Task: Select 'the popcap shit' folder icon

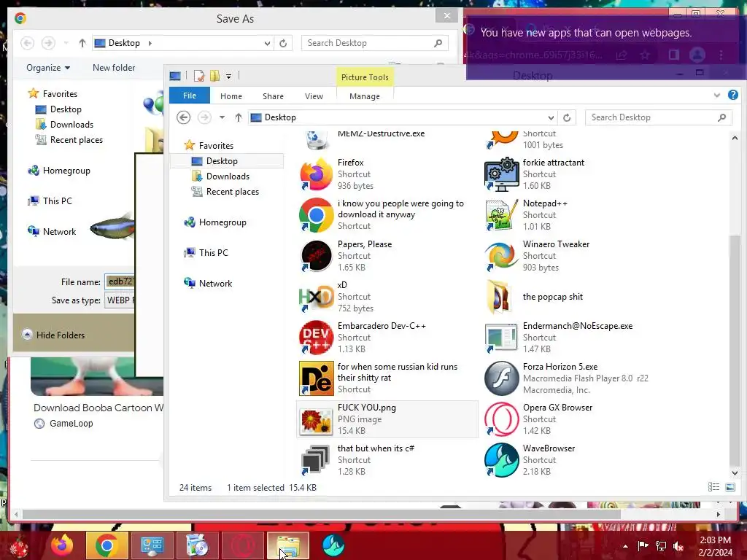Action: click(499, 297)
